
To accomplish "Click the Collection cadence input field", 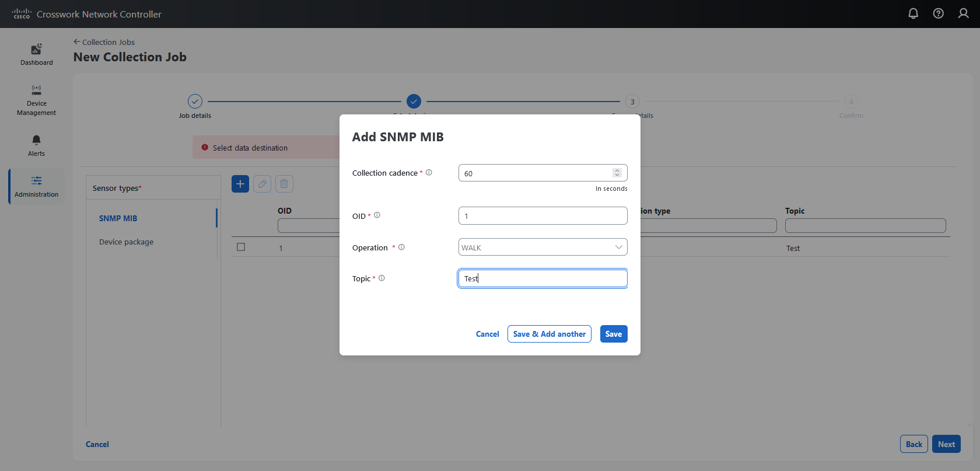I will click(x=542, y=173).
